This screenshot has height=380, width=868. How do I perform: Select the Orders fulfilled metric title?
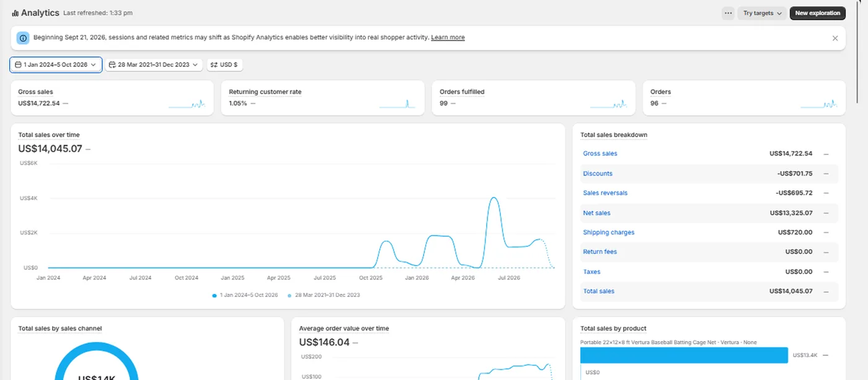point(462,92)
